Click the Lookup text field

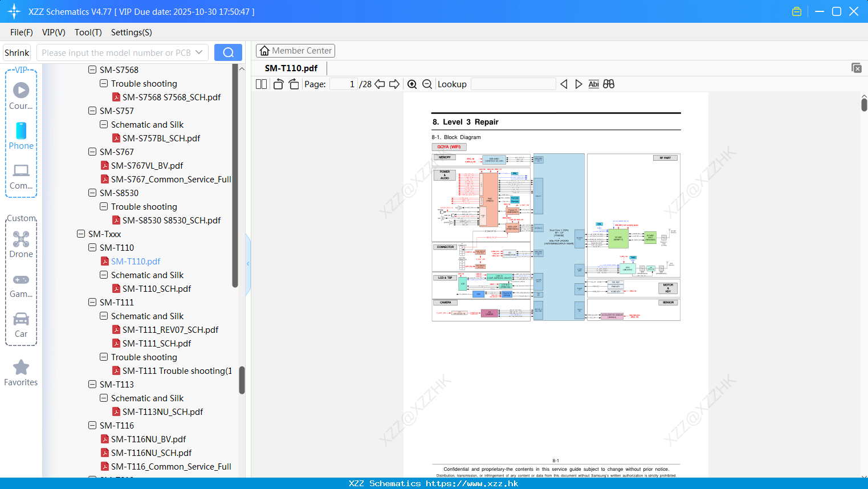(514, 84)
